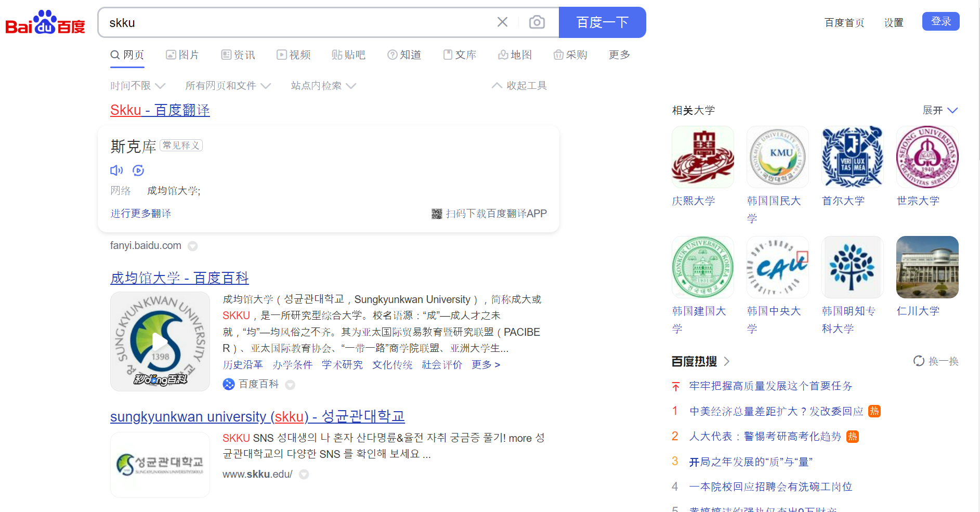Switch to the 图片 tab
980x512 pixels.
(x=182, y=55)
